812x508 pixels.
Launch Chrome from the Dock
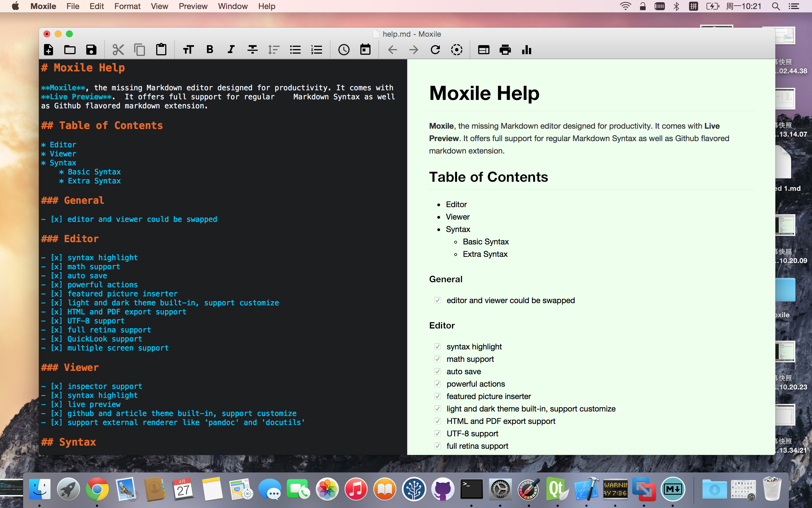pos(97,489)
